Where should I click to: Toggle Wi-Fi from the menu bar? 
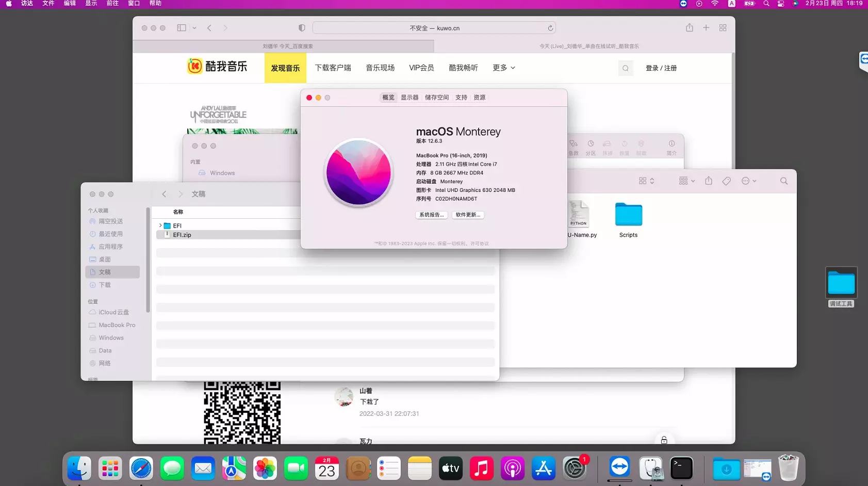click(x=715, y=4)
